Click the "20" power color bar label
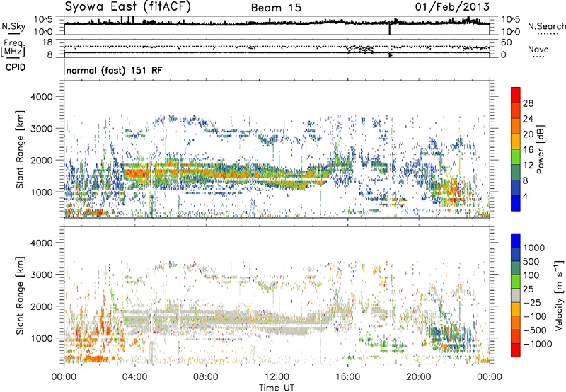The width and height of the screenshot is (566, 392). pos(528,134)
